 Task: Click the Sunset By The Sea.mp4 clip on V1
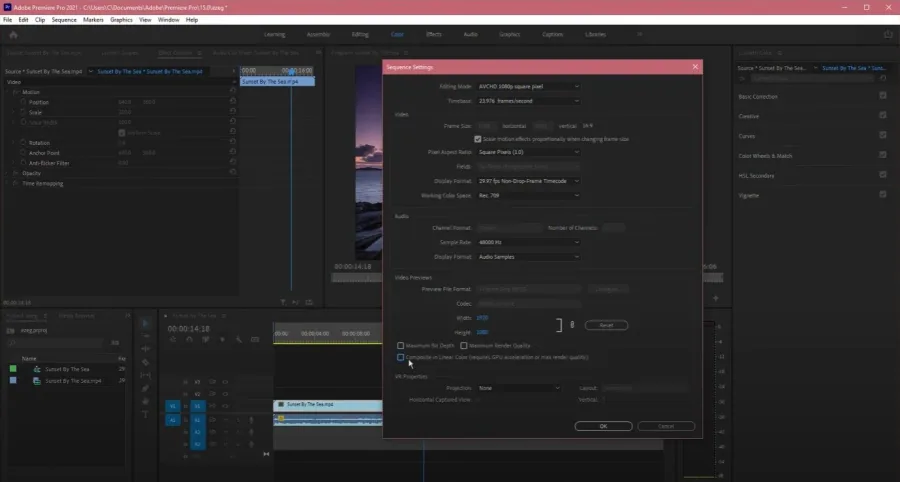(x=328, y=406)
